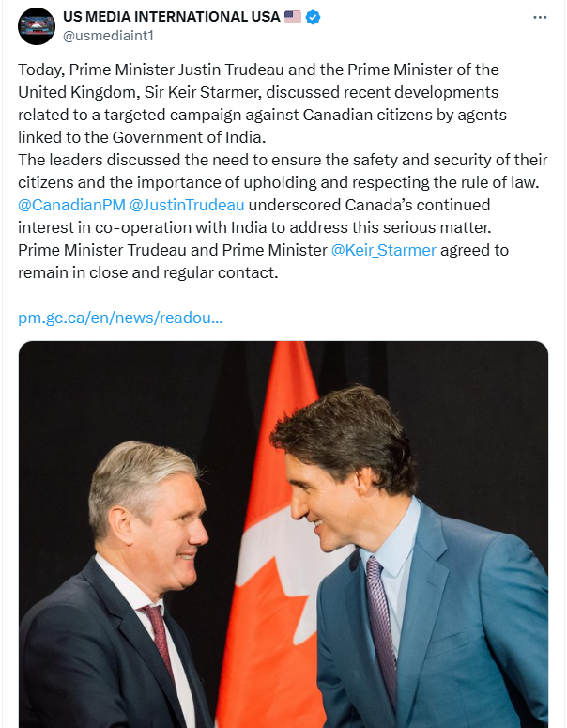
Task: Click the blue verified checkmark badge
Action: pyautogui.click(x=314, y=17)
